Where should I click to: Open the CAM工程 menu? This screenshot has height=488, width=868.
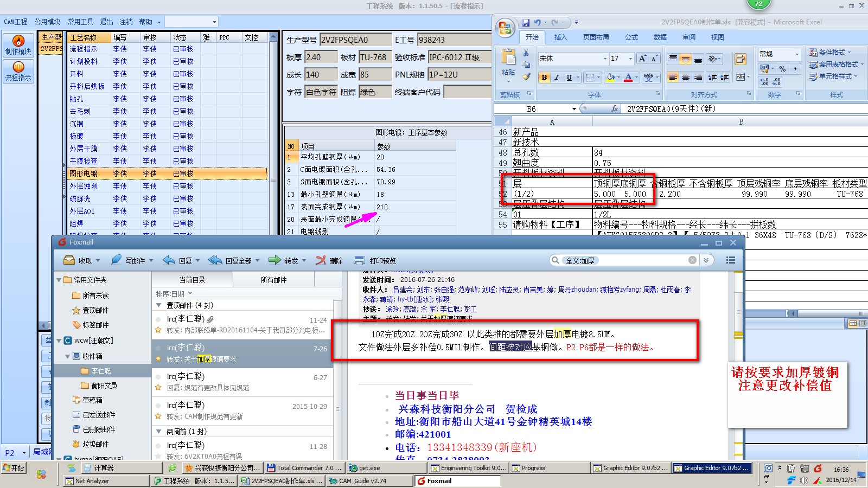pos(16,22)
